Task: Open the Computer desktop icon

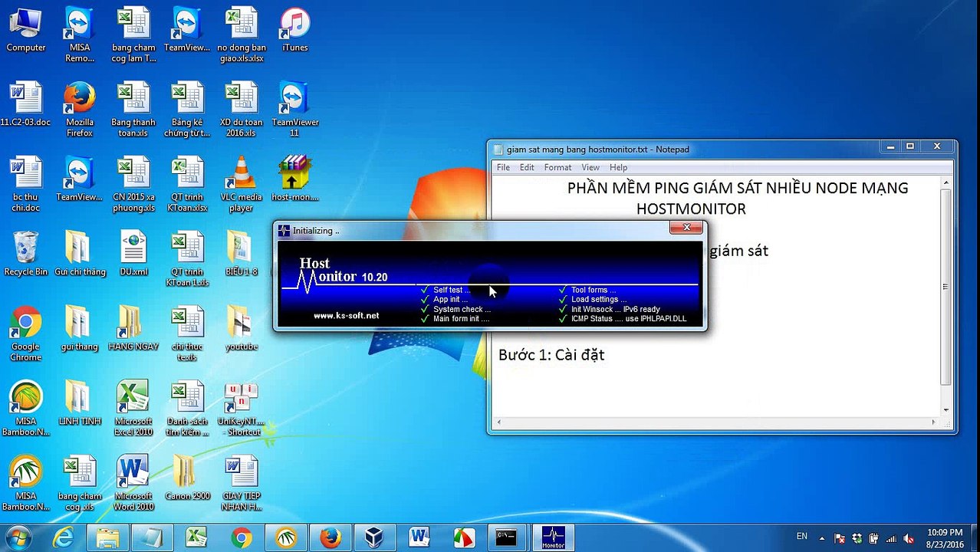Action: click(x=26, y=31)
